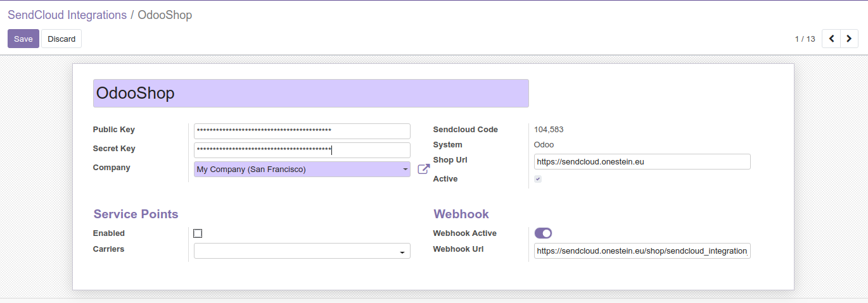Click the Secret Key label
The height and width of the screenshot is (303, 868).
(x=114, y=149)
